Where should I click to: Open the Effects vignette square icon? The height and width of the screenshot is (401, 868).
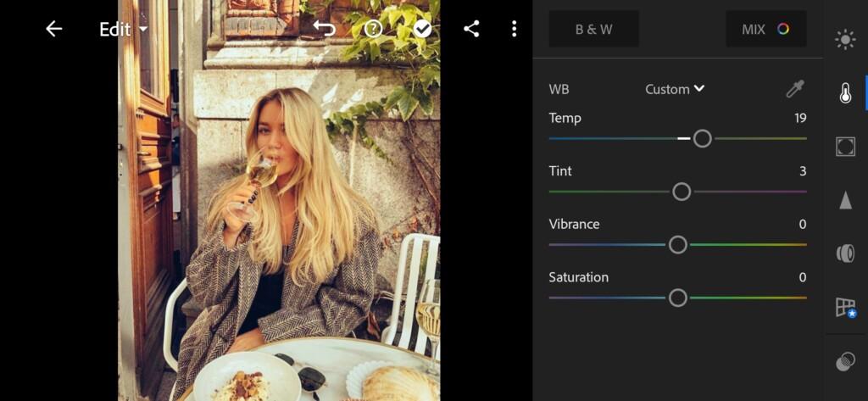coord(845,146)
